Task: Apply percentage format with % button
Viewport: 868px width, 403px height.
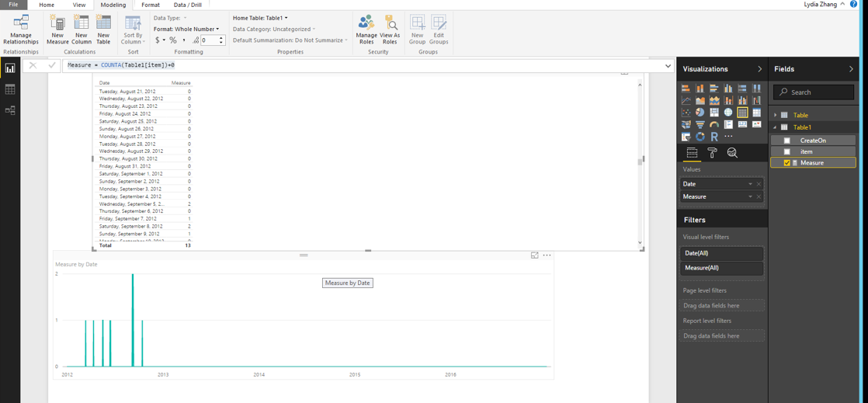Action: click(x=172, y=40)
